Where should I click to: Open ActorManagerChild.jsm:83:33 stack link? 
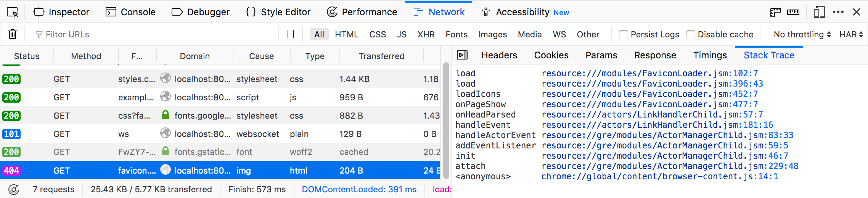pyautogui.click(x=667, y=135)
